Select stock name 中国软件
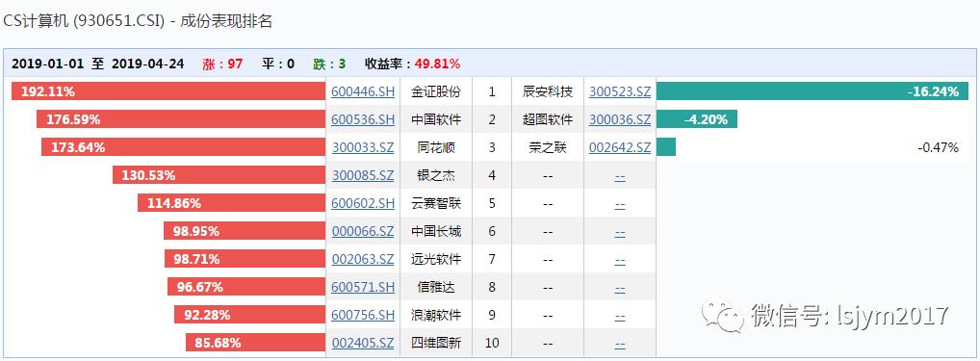Image resolution: width=980 pixels, height=361 pixels. coord(436,119)
